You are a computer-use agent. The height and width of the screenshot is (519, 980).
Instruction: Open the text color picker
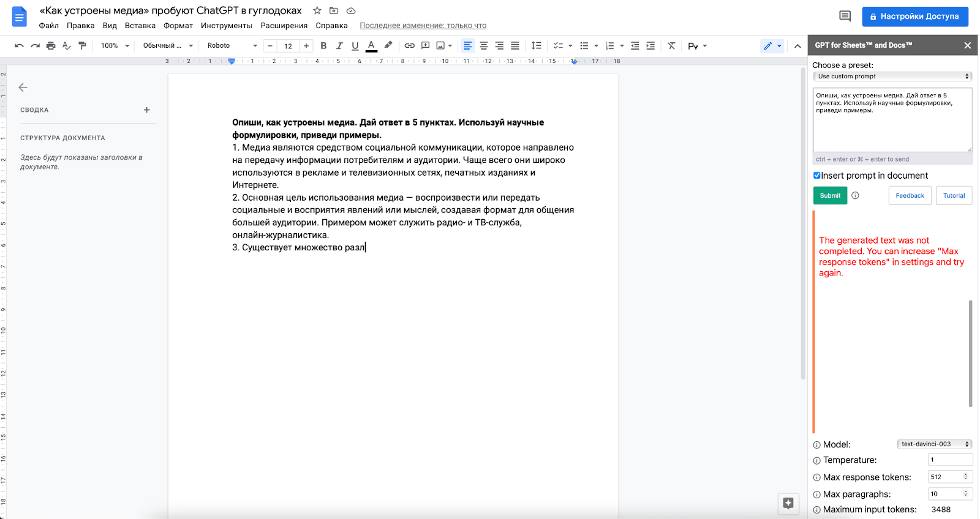point(371,46)
